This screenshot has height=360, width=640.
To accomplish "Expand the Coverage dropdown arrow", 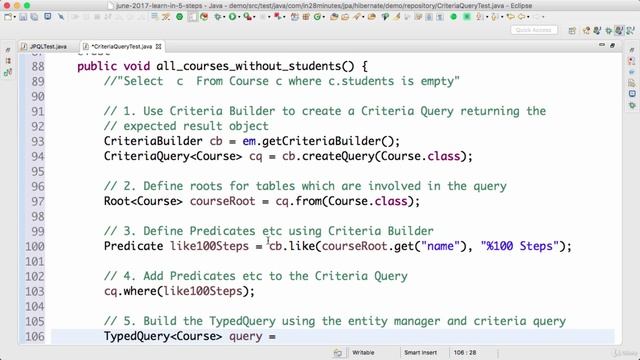I will (x=254, y=17).
